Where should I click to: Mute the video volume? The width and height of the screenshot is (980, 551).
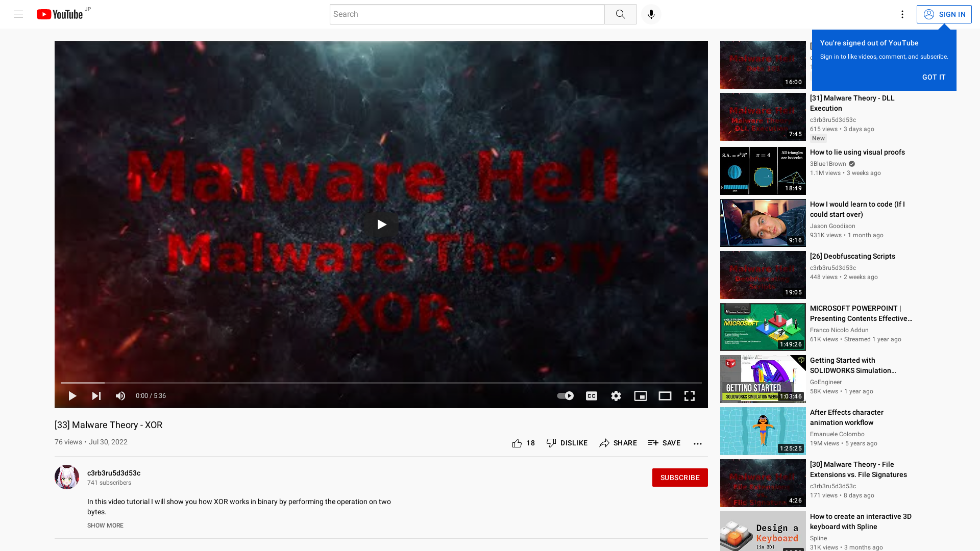pos(120,395)
